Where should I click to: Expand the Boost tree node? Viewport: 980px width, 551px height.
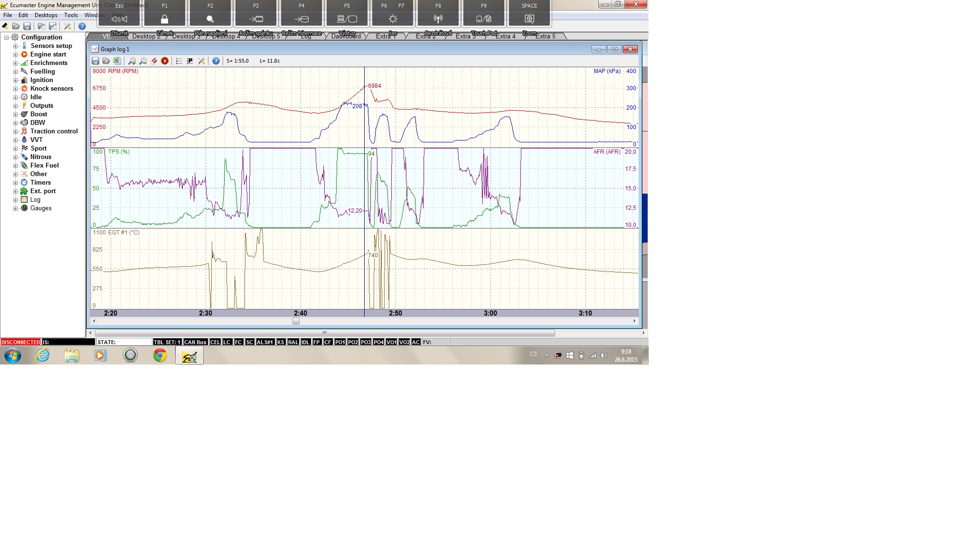[x=15, y=114]
